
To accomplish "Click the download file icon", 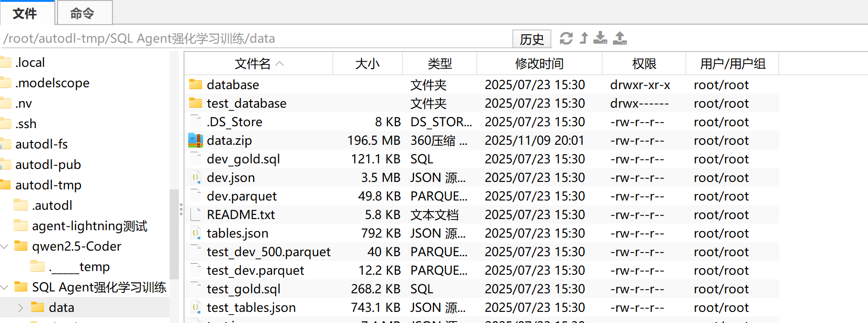I will pos(600,38).
